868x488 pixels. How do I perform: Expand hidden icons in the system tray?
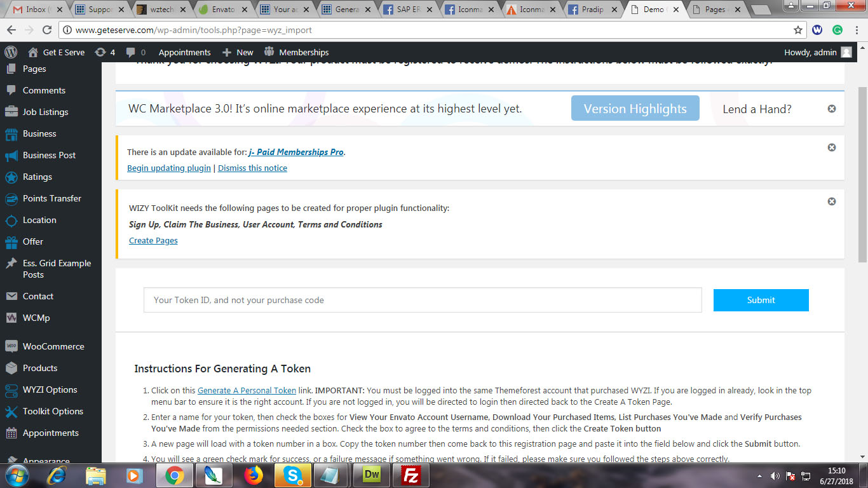[x=760, y=475]
